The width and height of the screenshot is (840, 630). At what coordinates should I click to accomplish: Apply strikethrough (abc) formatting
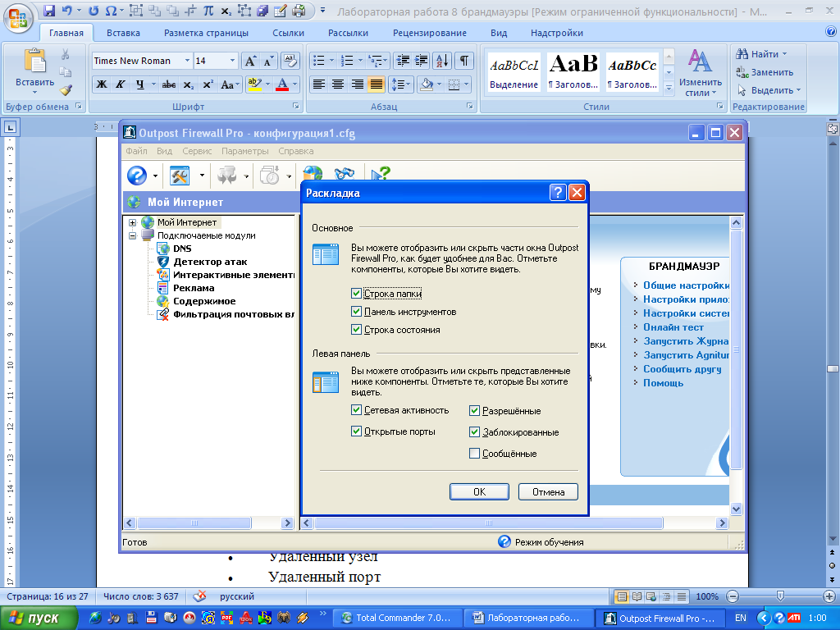pos(169,84)
